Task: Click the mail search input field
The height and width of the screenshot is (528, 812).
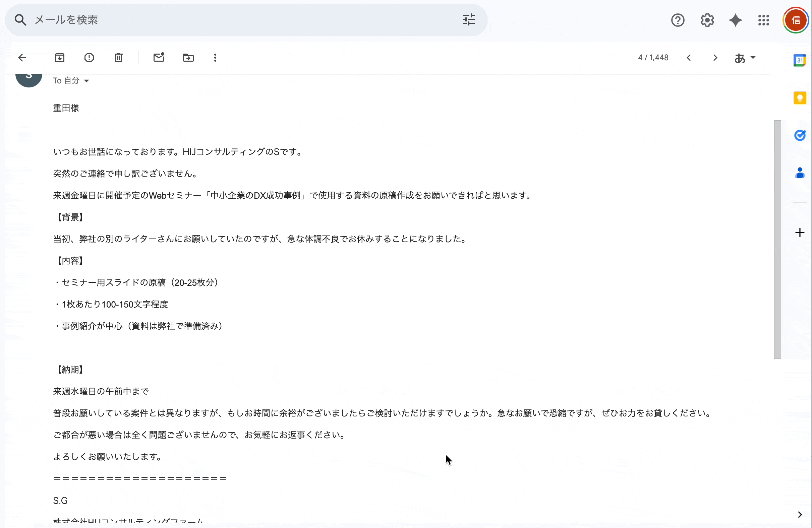Action: (x=239, y=19)
